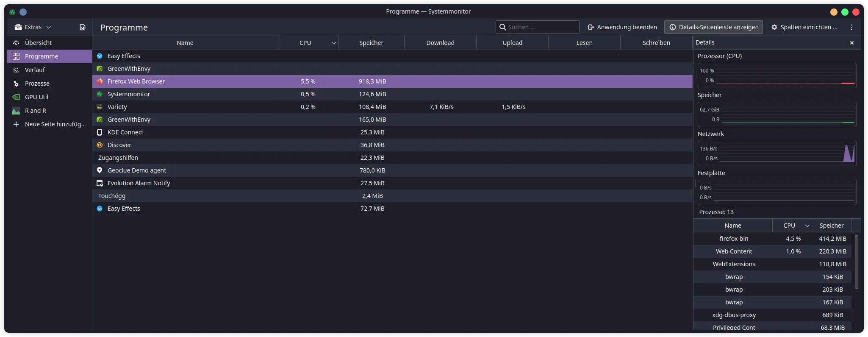This screenshot has height=337, width=868.
Task: Click the GreenWithEnvy icon in the row without values
Action: [x=100, y=69]
